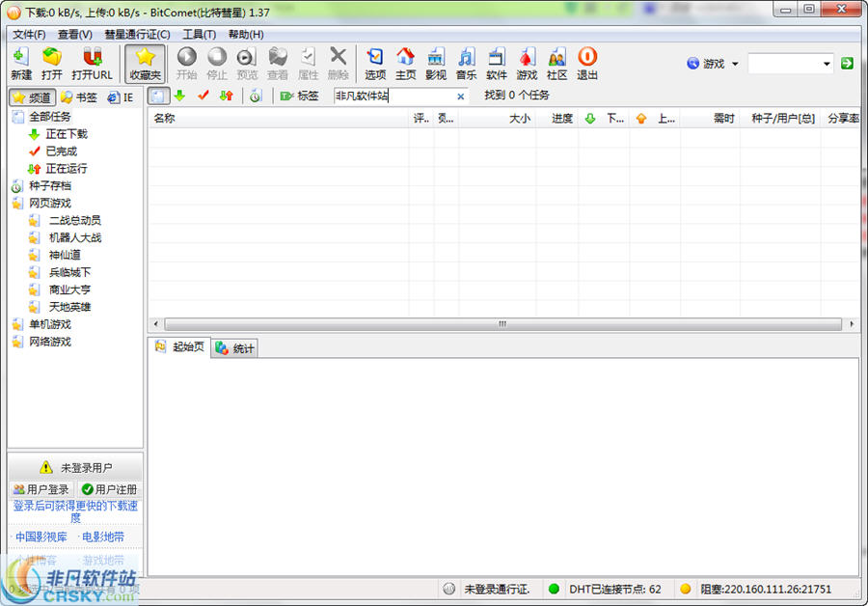
Task: Click the 用户登录 button
Action: coord(41,489)
